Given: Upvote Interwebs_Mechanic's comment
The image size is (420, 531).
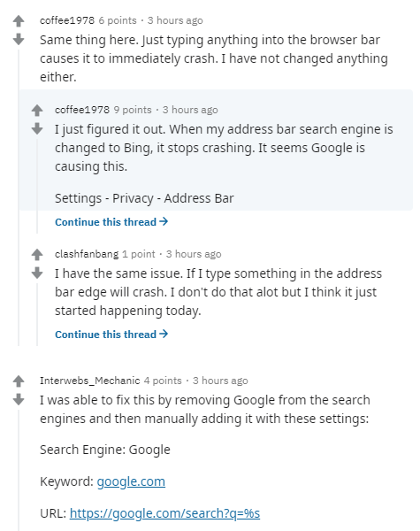Looking at the screenshot, I should click(x=19, y=381).
